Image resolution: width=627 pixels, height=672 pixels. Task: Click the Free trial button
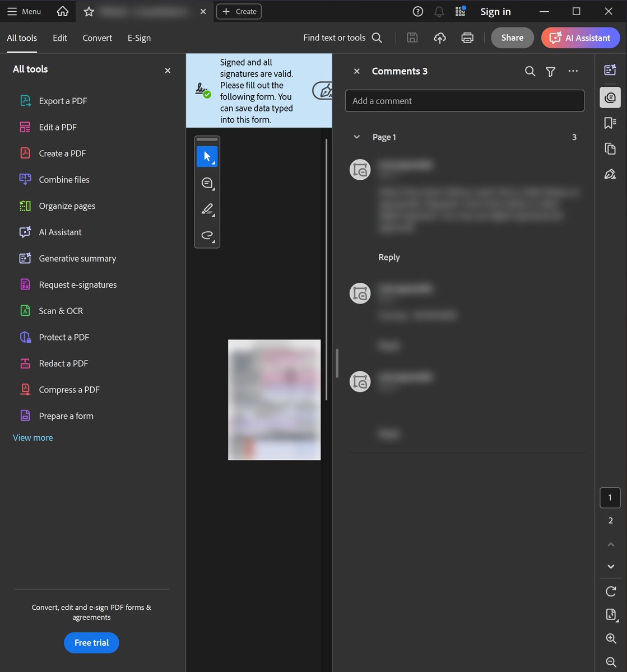91,643
